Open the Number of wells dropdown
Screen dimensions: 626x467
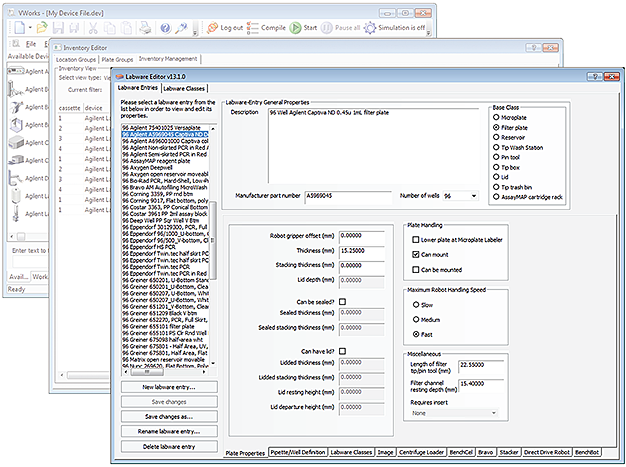473,196
